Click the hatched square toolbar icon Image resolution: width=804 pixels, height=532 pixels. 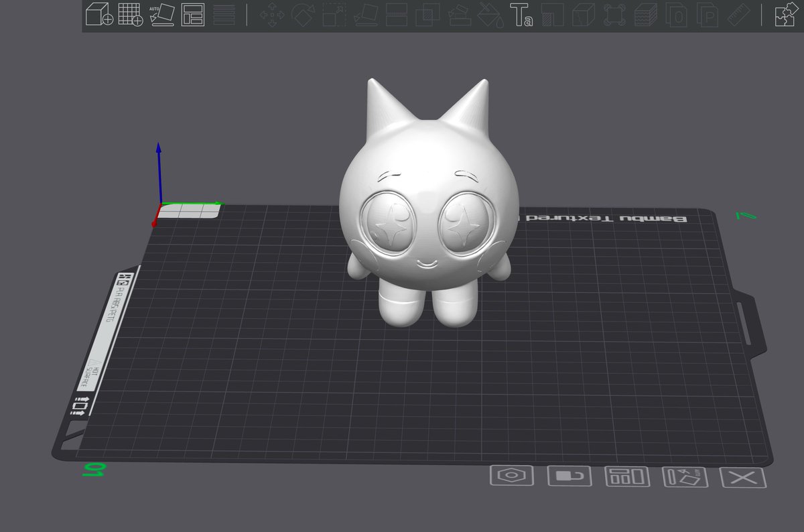(x=553, y=15)
